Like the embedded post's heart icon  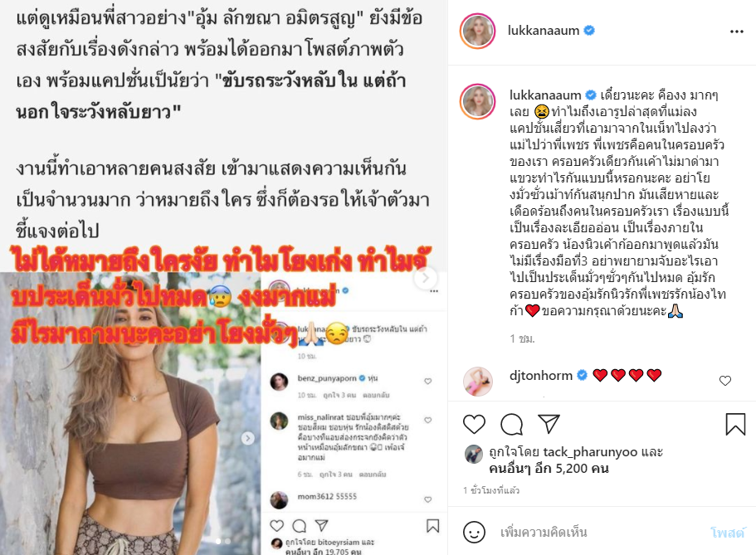(x=276, y=525)
